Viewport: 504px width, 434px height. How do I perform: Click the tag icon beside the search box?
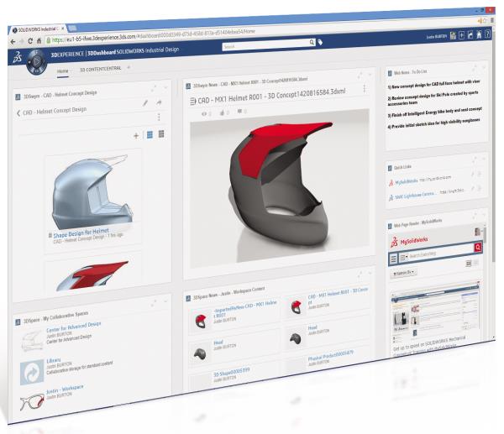[320, 42]
